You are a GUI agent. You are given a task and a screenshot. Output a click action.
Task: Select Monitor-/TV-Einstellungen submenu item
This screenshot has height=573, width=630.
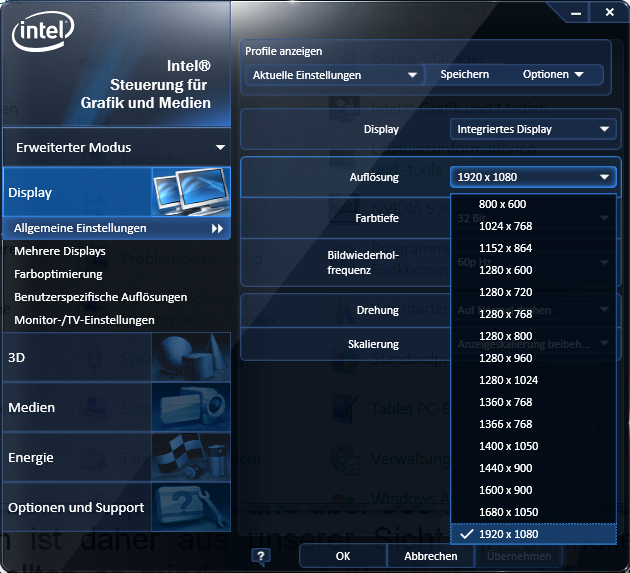tap(84, 320)
